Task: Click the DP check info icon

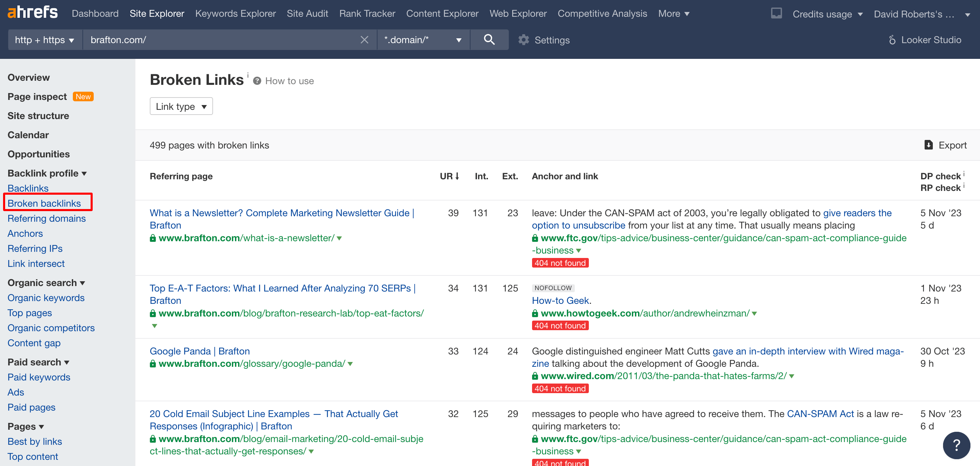Action: pos(964,173)
